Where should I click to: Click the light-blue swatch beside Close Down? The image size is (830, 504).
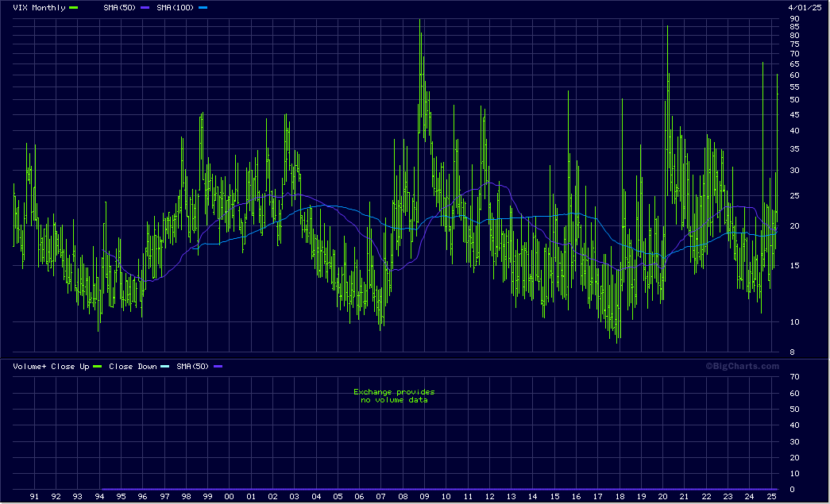(164, 366)
